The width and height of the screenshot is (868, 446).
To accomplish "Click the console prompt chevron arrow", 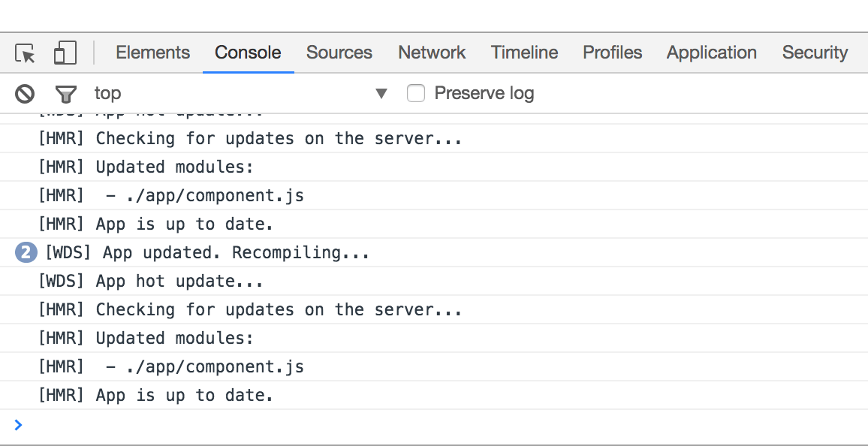I will (x=17, y=425).
